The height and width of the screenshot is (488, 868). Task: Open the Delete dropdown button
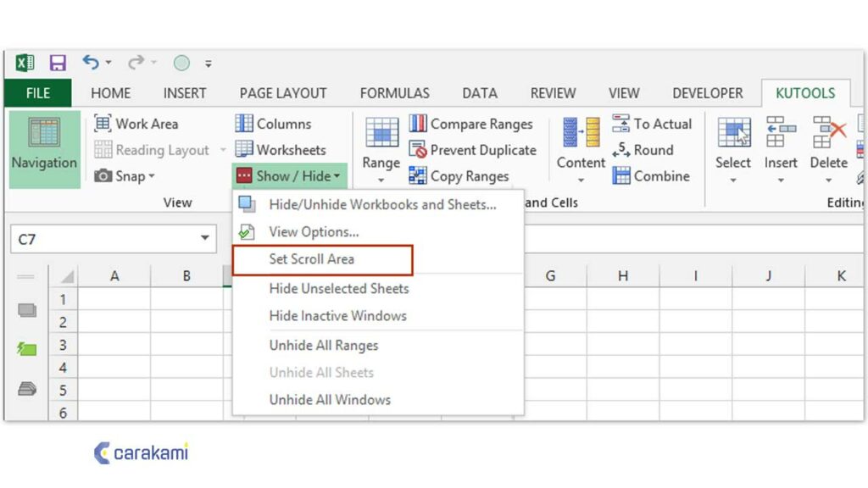[x=829, y=150]
